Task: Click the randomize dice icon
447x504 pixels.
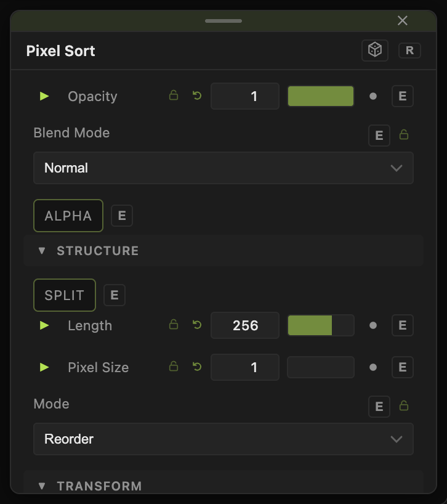Action: click(x=375, y=50)
